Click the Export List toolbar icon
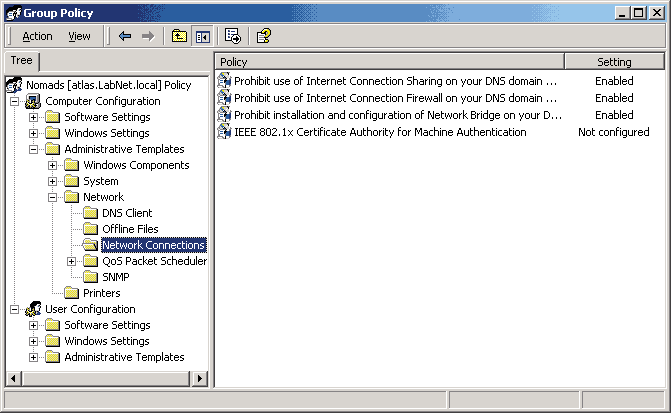This screenshot has height=413, width=671. point(233,36)
